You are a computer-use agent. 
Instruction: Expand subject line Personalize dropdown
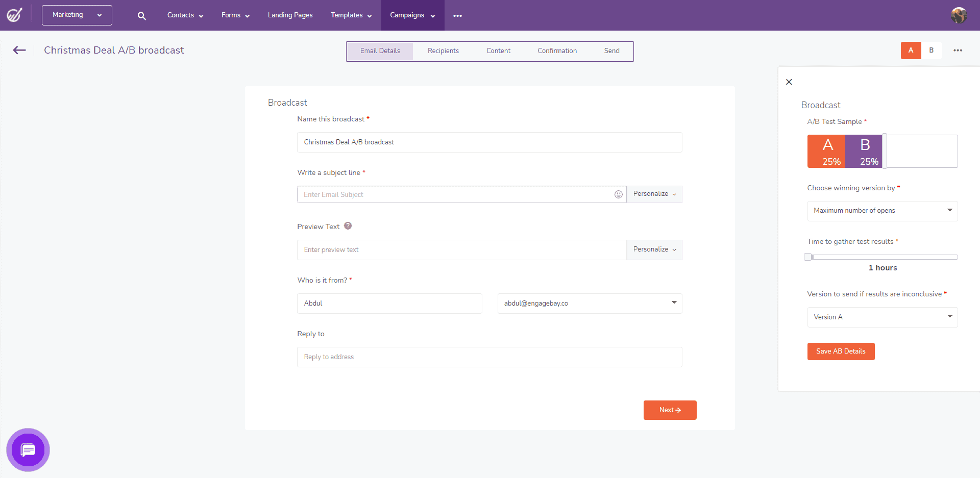(x=654, y=194)
